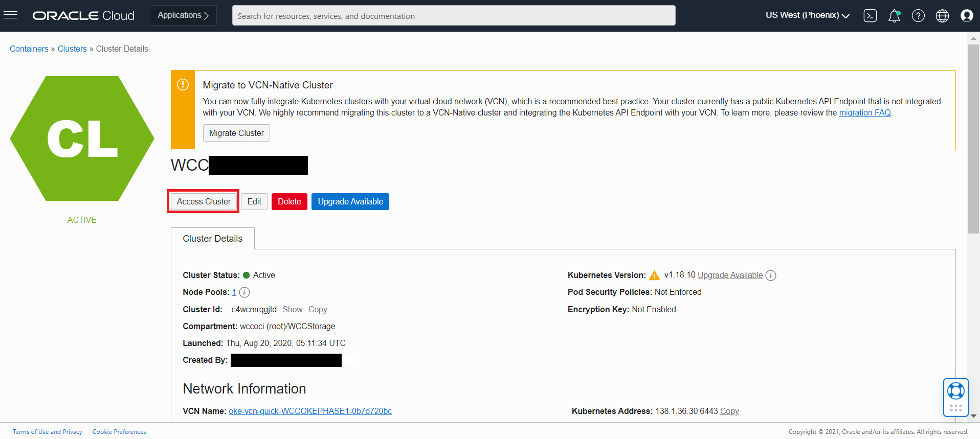Open the hamburger navigation menu
980x439 pixels.
point(11,15)
